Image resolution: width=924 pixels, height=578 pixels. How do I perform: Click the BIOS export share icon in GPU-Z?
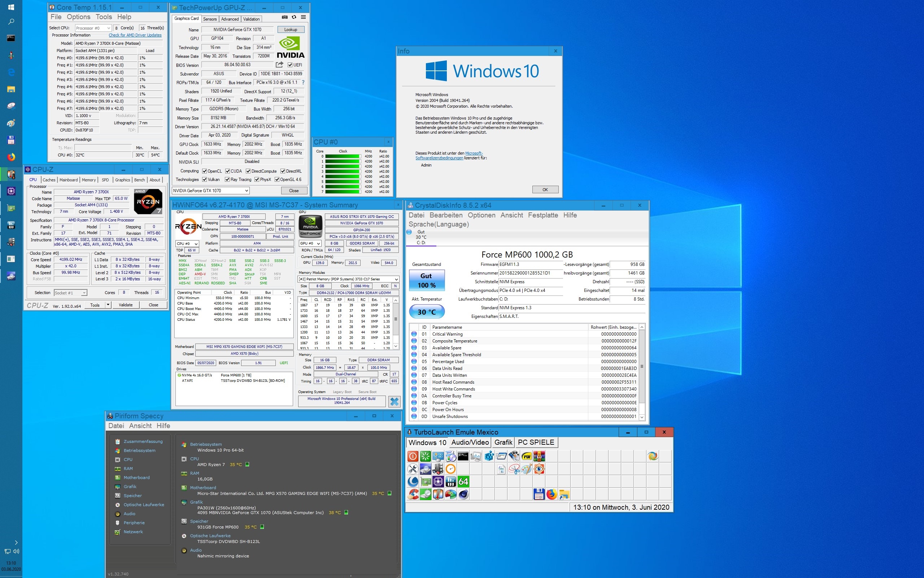[279, 65]
